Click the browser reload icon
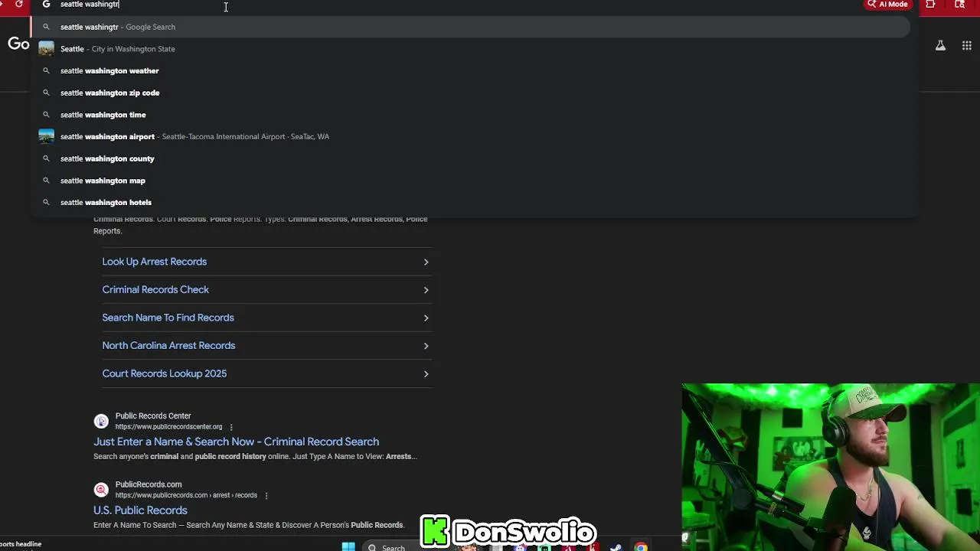 coord(19,5)
